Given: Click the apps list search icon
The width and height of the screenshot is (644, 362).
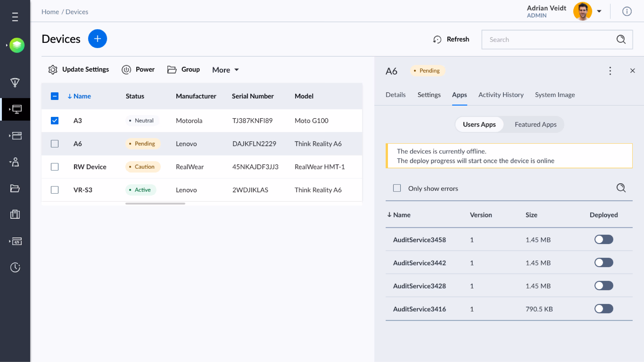Looking at the screenshot, I should point(621,188).
